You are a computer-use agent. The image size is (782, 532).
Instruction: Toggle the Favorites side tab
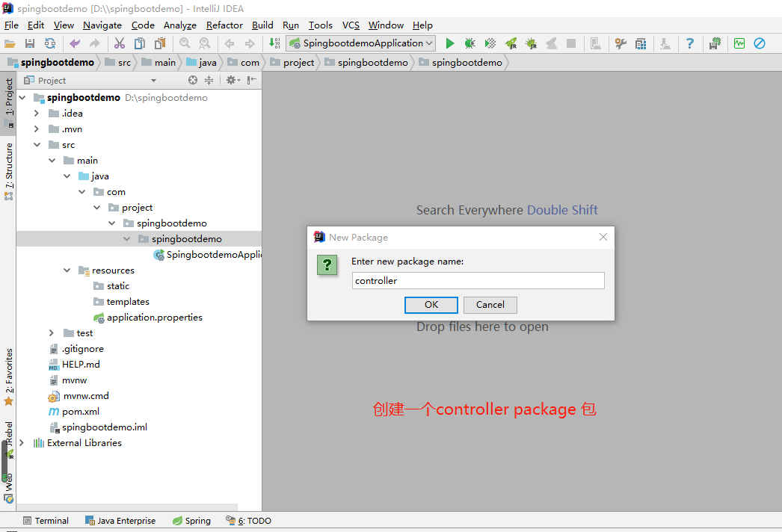point(8,377)
